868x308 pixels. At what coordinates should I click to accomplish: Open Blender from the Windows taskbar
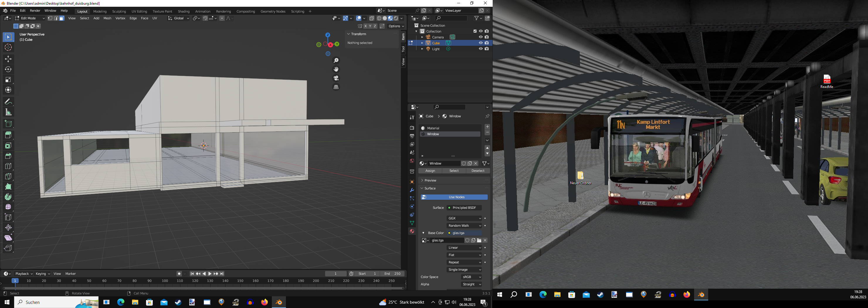coord(279,302)
